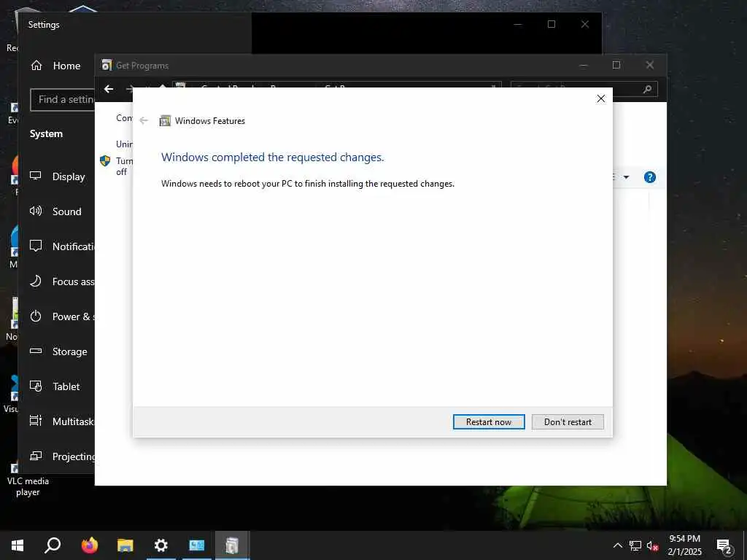This screenshot has width=747, height=560.
Task: Open Focus assist settings
Action: tap(62, 281)
